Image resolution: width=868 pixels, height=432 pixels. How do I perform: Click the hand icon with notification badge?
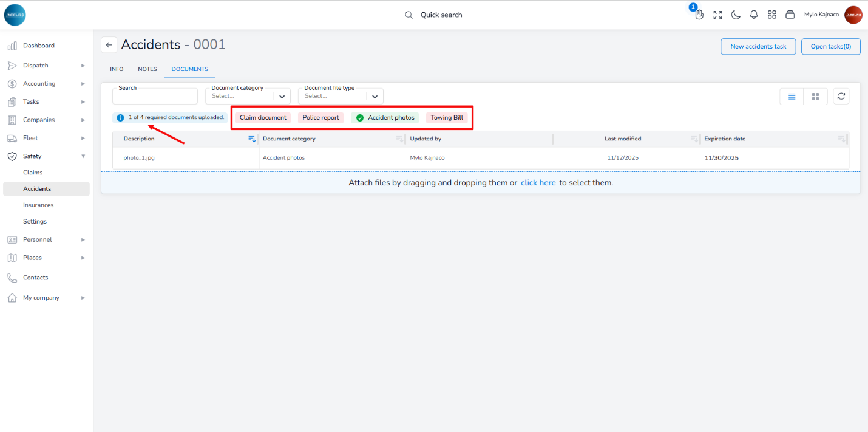(699, 15)
